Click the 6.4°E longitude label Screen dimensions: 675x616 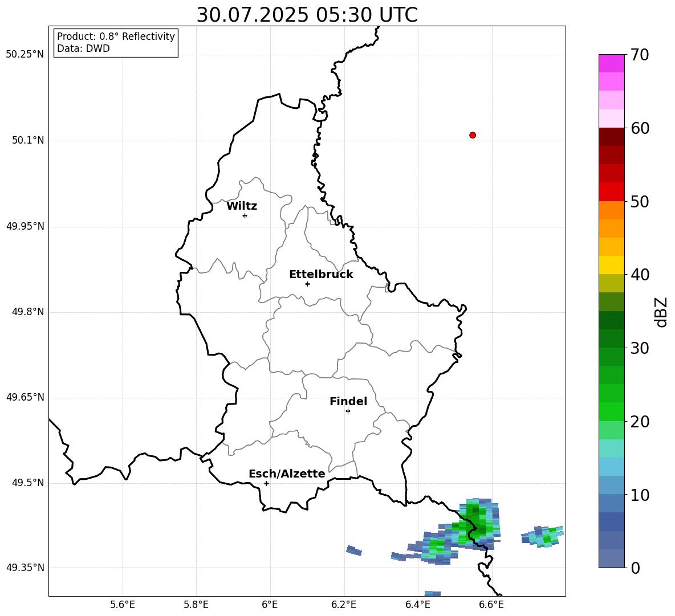coord(417,605)
